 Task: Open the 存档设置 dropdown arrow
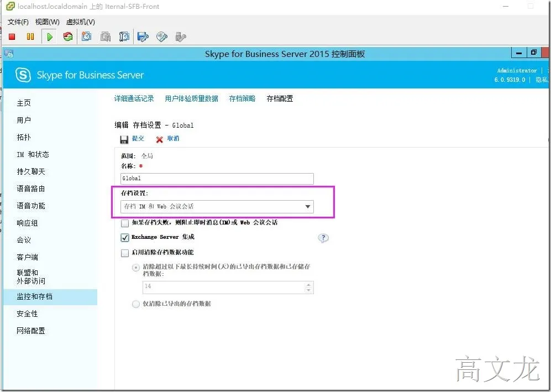pyautogui.click(x=307, y=207)
